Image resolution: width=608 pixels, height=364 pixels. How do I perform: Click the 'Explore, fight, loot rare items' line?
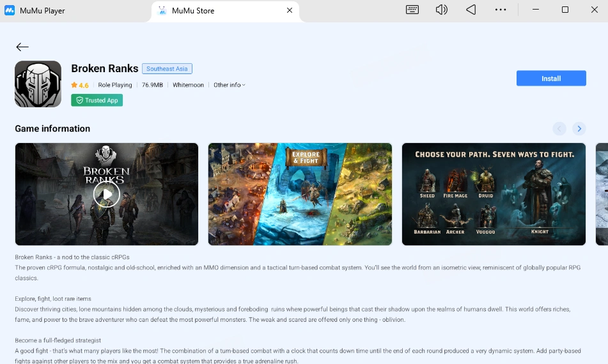(53, 299)
